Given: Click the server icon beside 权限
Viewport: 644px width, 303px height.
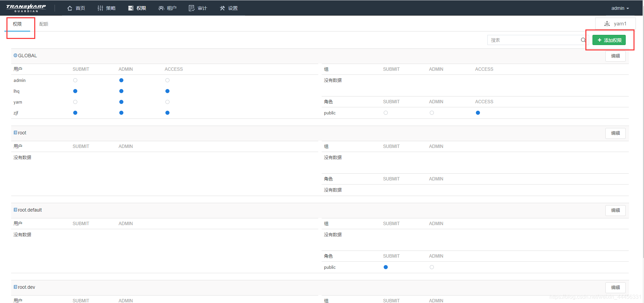Looking at the screenshot, I should (131, 8).
